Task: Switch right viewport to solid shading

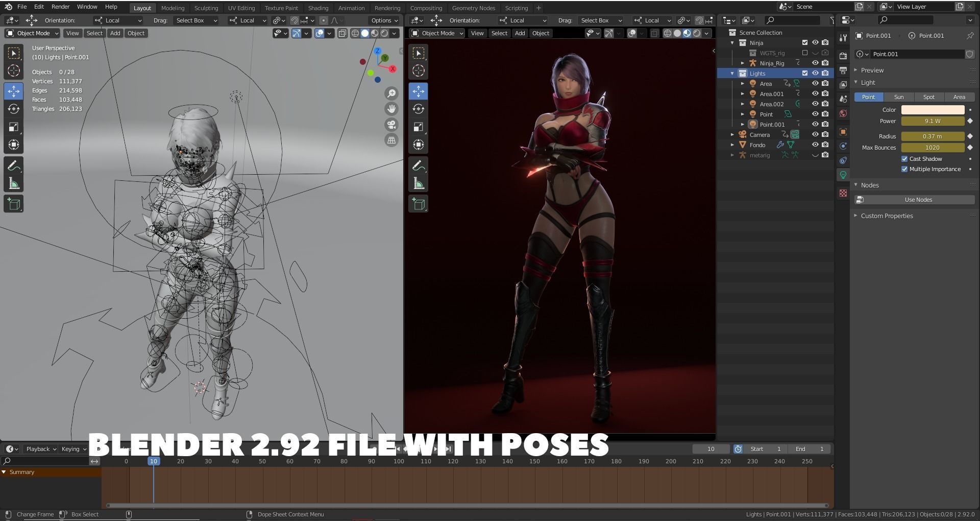Action: [x=677, y=33]
